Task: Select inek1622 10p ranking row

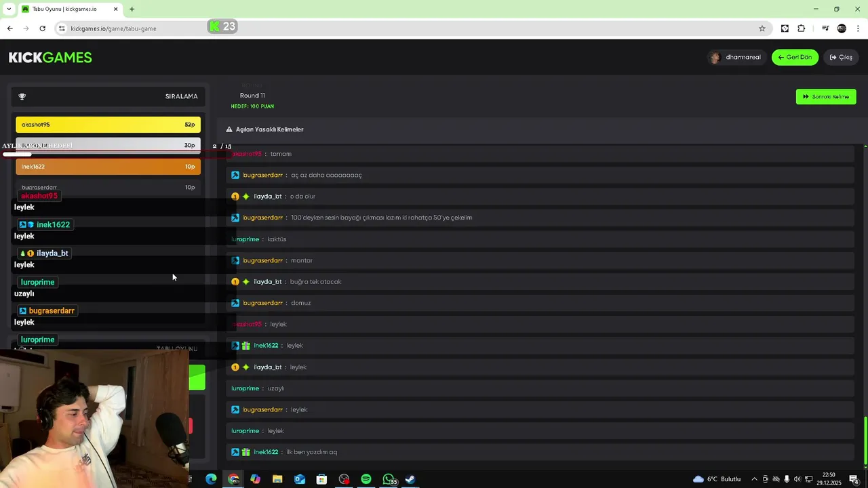Action: point(108,167)
